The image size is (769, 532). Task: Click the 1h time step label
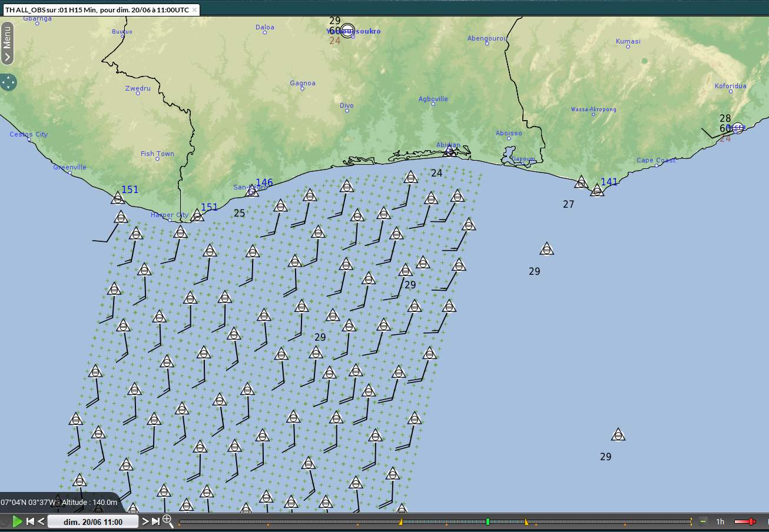[x=720, y=522]
